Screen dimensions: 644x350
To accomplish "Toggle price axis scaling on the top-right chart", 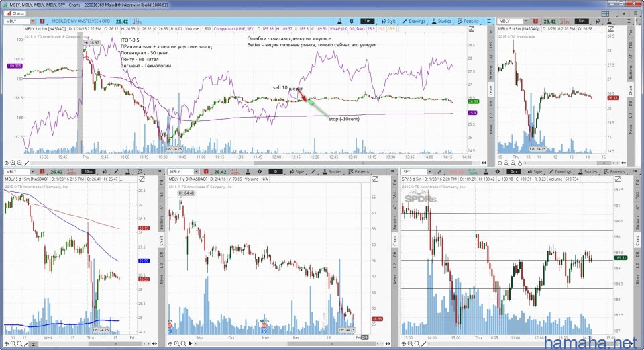I will pos(610,29).
